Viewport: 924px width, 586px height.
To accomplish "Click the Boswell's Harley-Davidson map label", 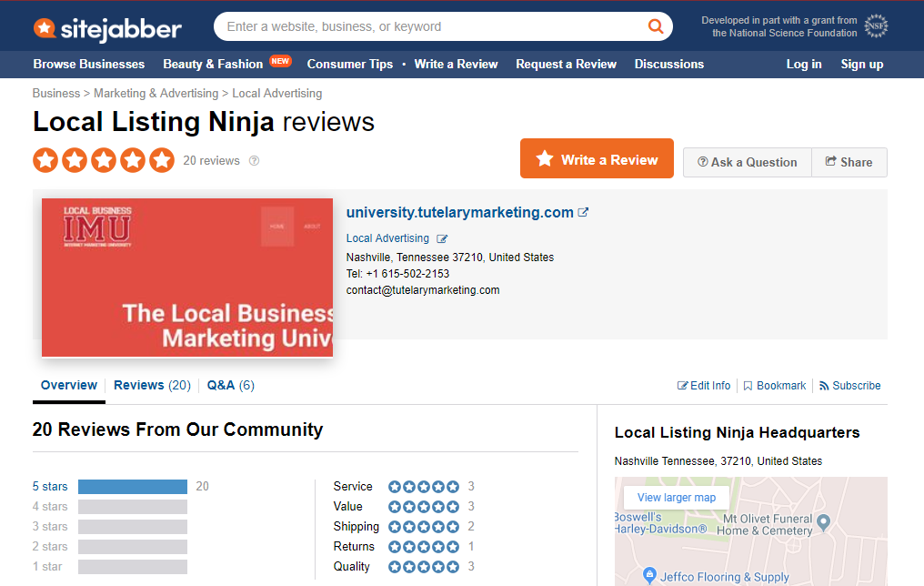I will pos(660,523).
